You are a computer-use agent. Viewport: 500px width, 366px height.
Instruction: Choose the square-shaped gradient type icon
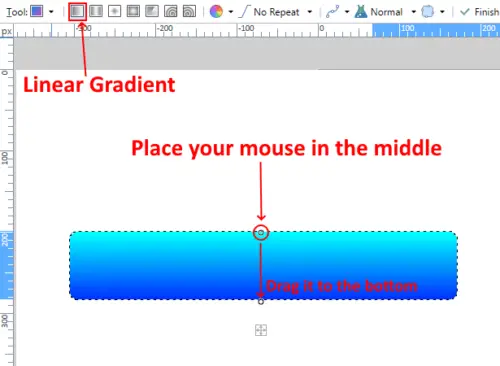[133, 12]
